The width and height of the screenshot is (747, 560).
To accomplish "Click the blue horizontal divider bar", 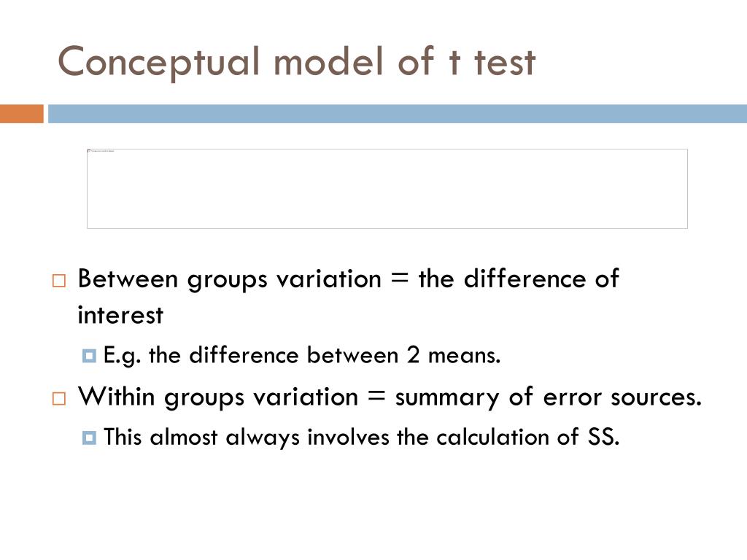I will tap(398, 114).
